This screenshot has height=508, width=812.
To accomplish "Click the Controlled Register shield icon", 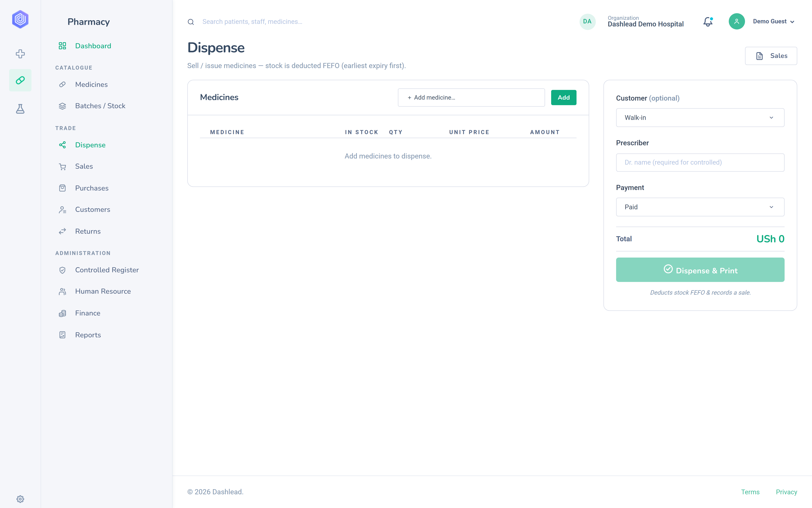I will click(62, 270).
